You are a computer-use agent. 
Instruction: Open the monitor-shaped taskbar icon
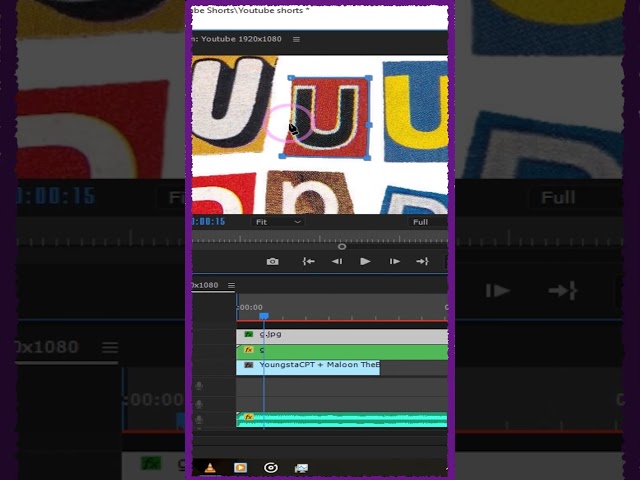pyautogui.click(x=301, y=468)
